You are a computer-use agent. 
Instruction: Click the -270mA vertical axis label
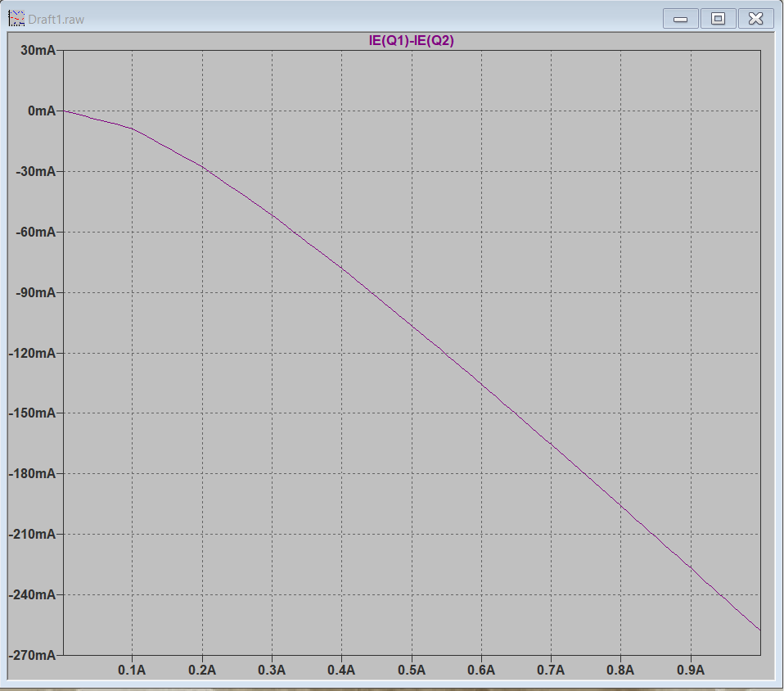[32, 656]
